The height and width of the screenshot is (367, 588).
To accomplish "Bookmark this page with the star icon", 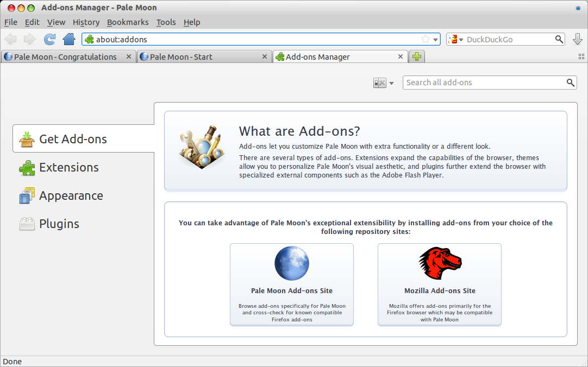I will [426, 39].
